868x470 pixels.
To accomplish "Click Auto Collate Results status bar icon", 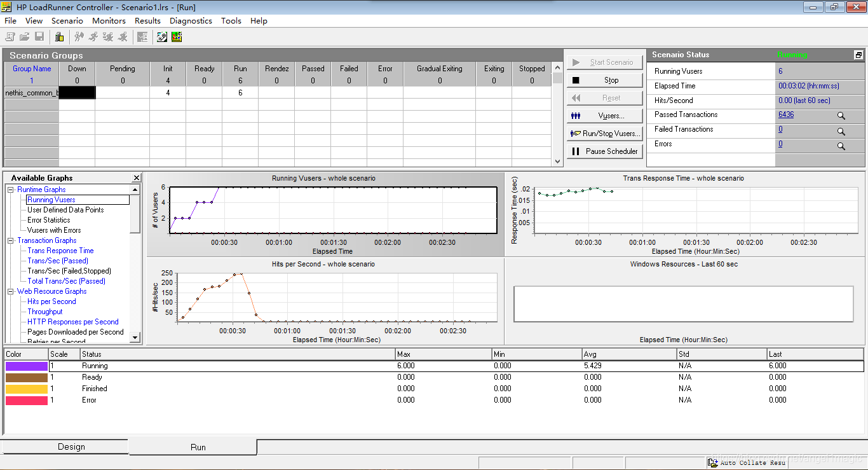I will [713, 462].
